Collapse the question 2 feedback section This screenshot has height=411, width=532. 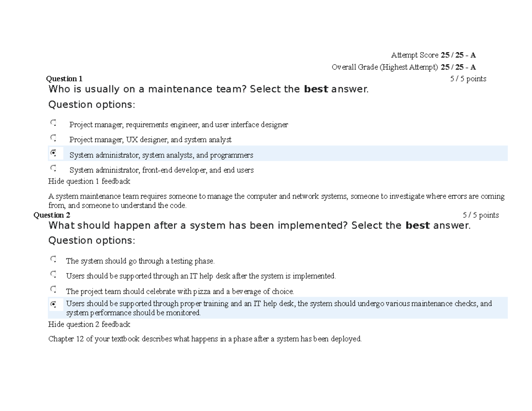(89, 325)
